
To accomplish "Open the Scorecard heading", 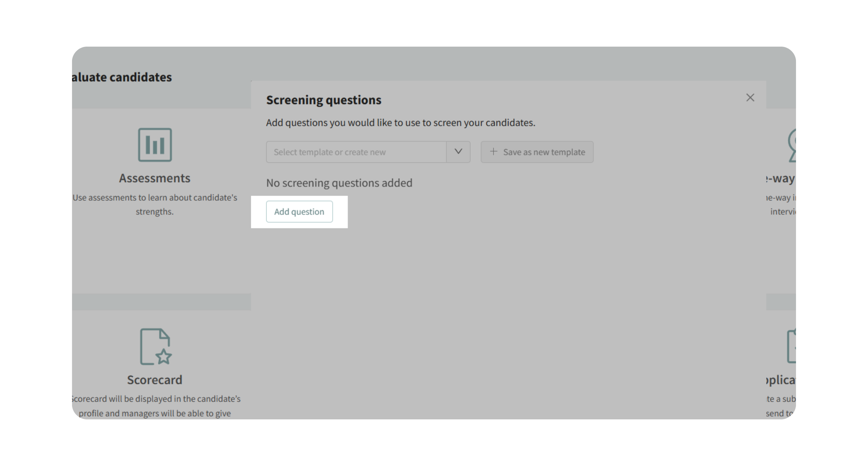I will (x=155, y=380).
